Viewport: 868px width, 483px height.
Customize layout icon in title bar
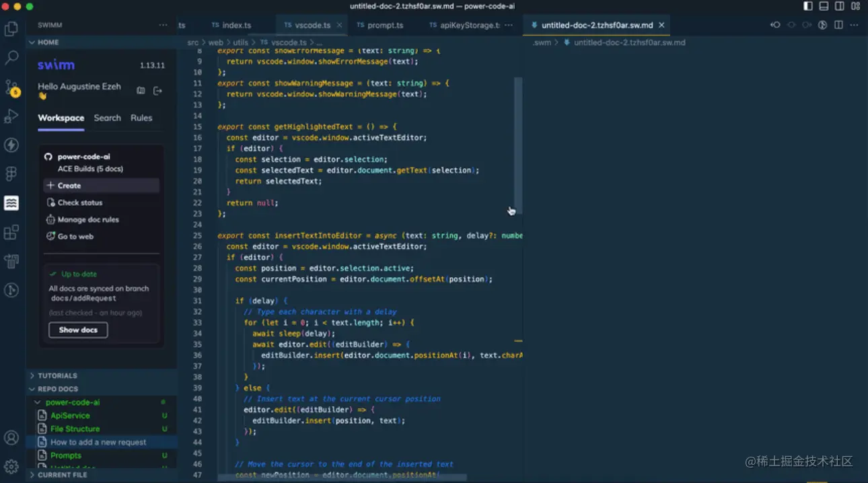[855, 6]
